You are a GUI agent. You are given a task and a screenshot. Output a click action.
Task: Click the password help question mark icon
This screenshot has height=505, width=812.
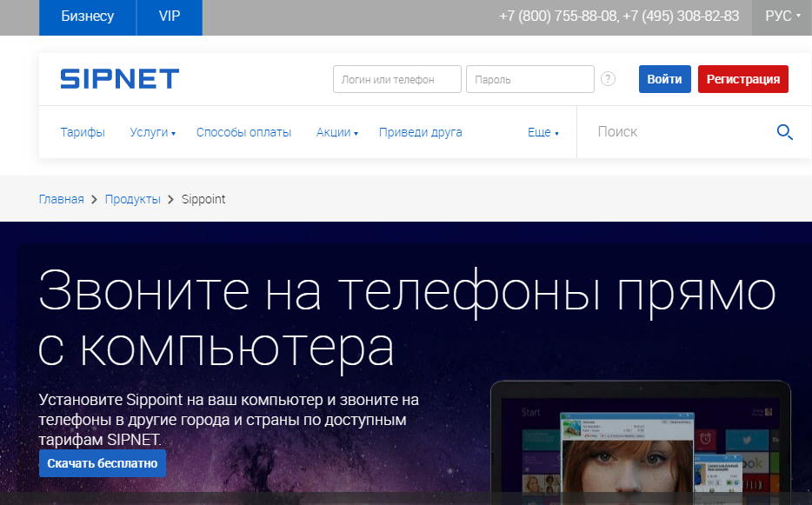608,79
